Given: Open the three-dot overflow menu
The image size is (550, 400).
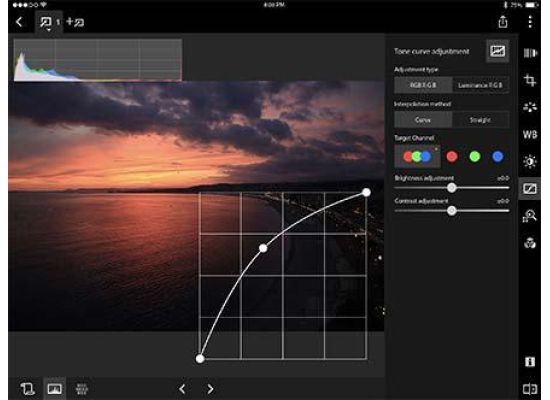Looking at the screenshot, I should tap(530, 22).
